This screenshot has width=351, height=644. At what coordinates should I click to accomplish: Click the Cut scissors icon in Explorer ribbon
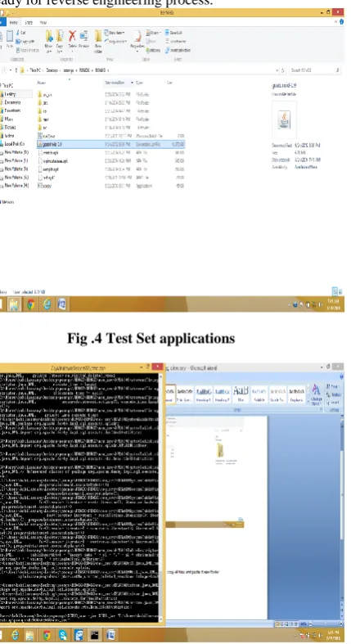pyautogui.click(x=18, y=33)
